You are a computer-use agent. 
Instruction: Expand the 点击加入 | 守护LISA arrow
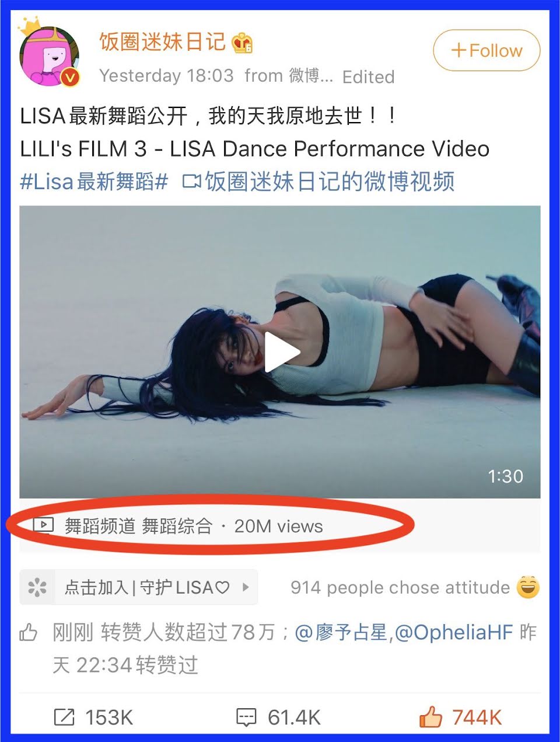tap(246, 587)
